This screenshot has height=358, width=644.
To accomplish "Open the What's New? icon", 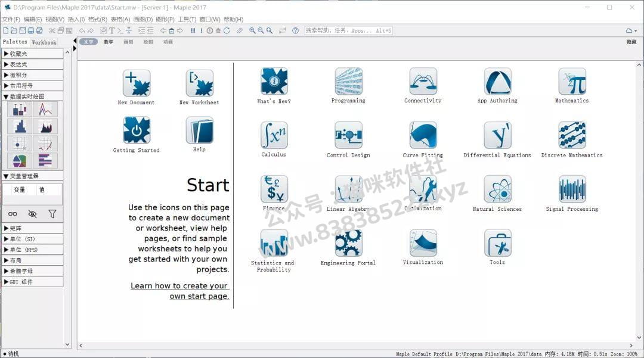I will (x=274, y=82).
